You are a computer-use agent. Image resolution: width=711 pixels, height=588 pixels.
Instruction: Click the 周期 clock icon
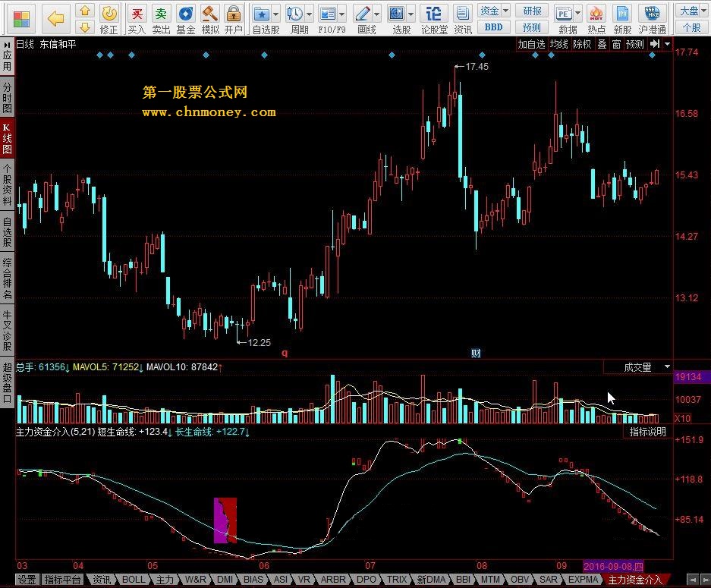[294, 14]
